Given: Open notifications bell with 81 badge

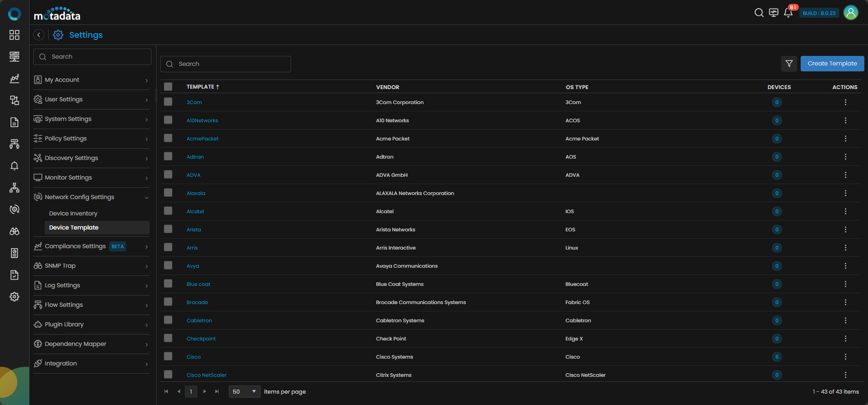Looking at the screenshot, I should [x=788, y=13].
